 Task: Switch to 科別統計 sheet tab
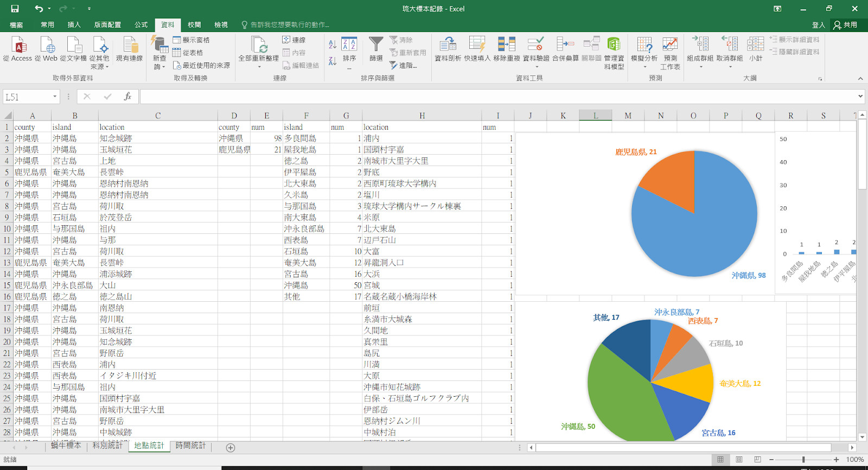(x=107, y=446)
